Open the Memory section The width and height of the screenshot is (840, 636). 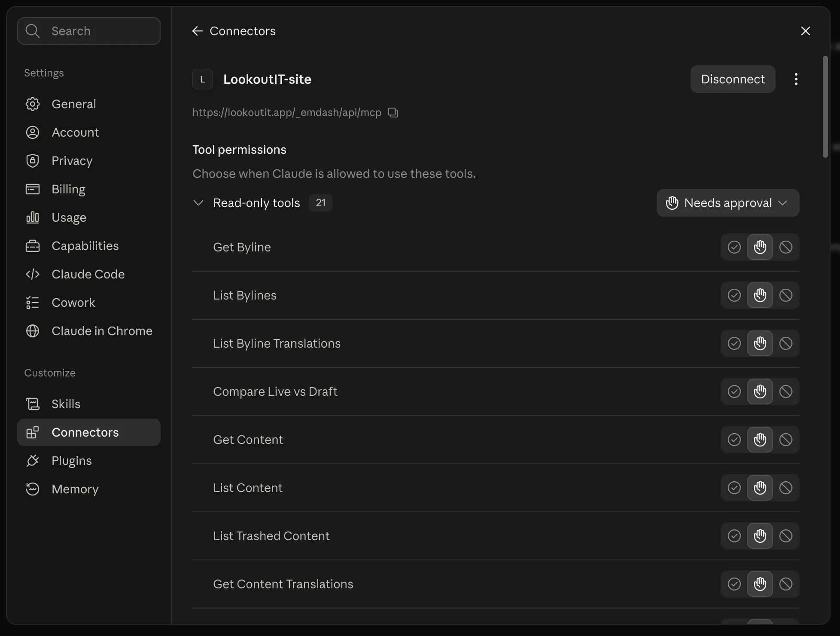89,489
